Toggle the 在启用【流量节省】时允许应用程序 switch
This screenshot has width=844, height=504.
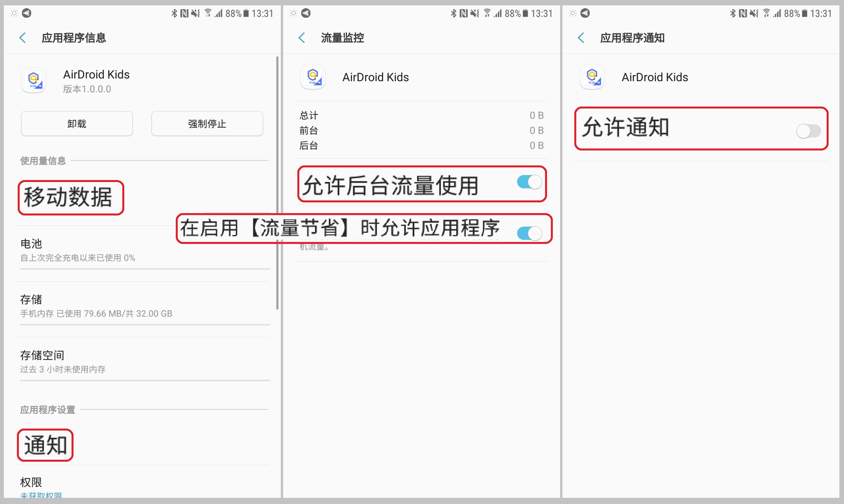[x=529, y=233]
